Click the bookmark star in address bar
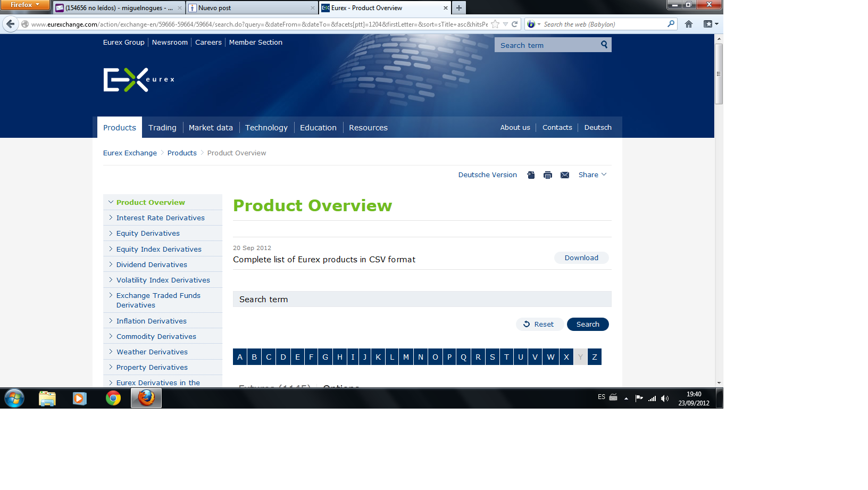Screen dimensions: 868x490 [x=495, y=24]
